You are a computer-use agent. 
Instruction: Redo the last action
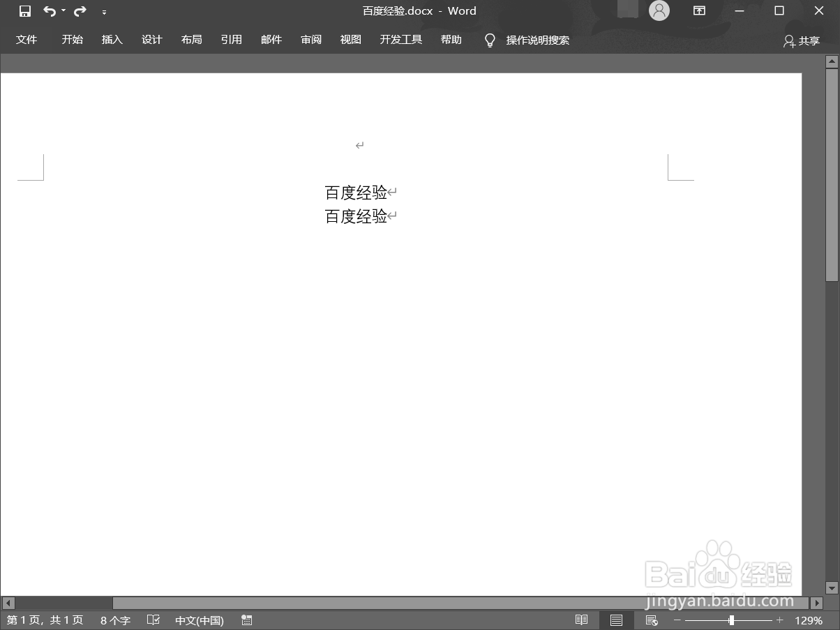click(x=80, y=11)
